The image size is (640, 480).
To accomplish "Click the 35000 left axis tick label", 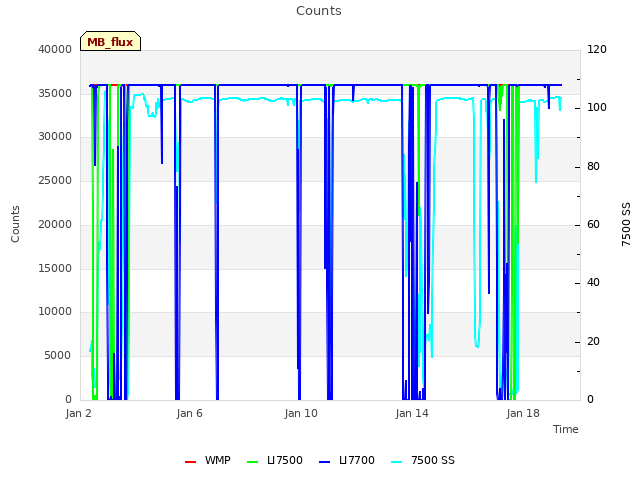I will tap(55, 93).
